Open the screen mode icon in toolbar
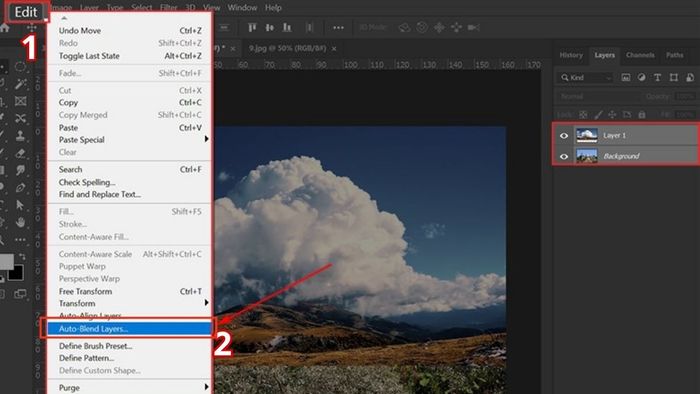Image resolution: width=700 pixels, height=394 pixels. click(20, 294)
